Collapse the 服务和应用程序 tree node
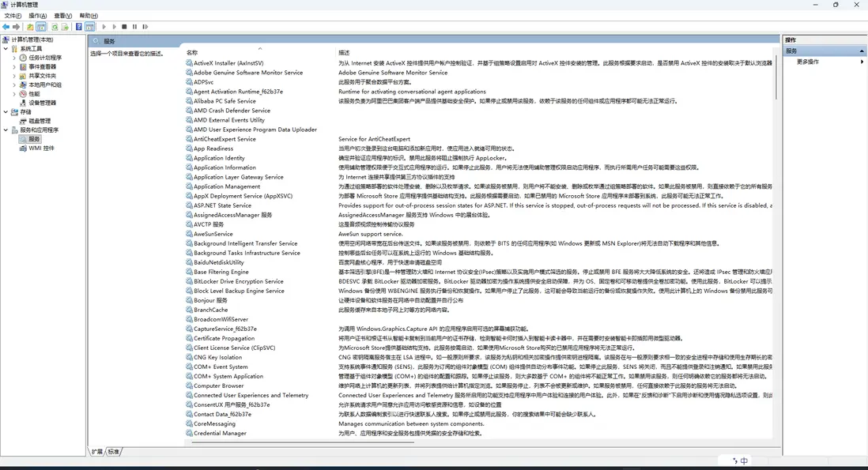This screenshot has height=470, width=868. pos(6,130)
